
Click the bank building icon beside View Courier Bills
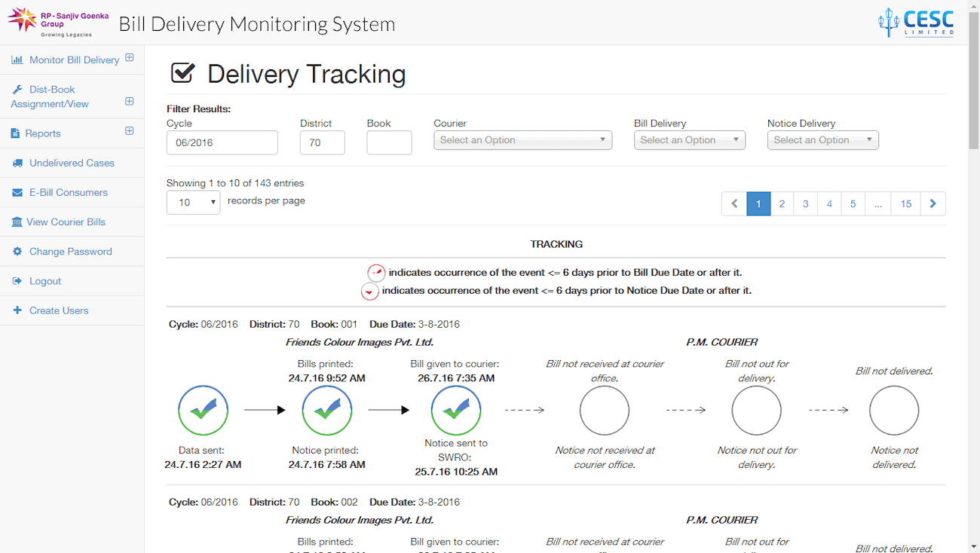click(x=17, y=222)
